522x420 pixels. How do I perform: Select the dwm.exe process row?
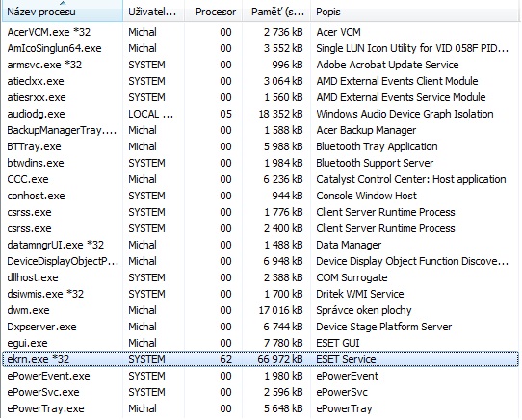coord(261,310)
